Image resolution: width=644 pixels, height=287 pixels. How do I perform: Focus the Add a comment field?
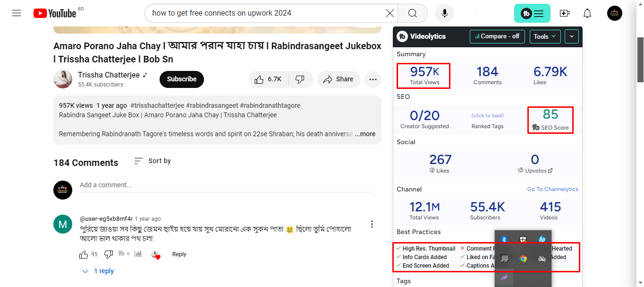tap(227, 185)
